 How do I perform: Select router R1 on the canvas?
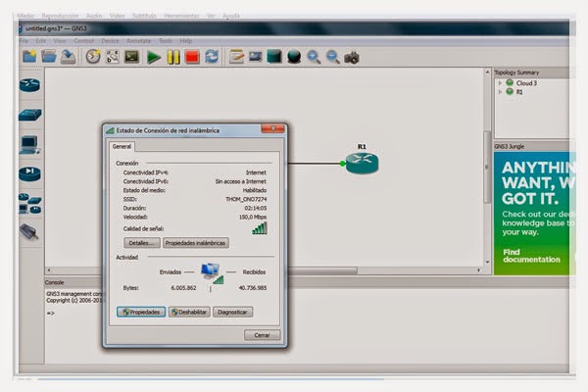pos(362,164)
